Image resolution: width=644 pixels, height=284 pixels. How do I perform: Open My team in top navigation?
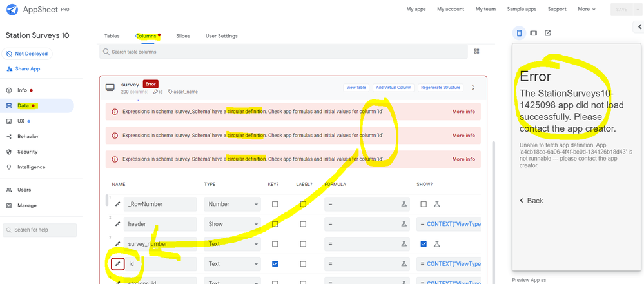[x=485, y=9]
